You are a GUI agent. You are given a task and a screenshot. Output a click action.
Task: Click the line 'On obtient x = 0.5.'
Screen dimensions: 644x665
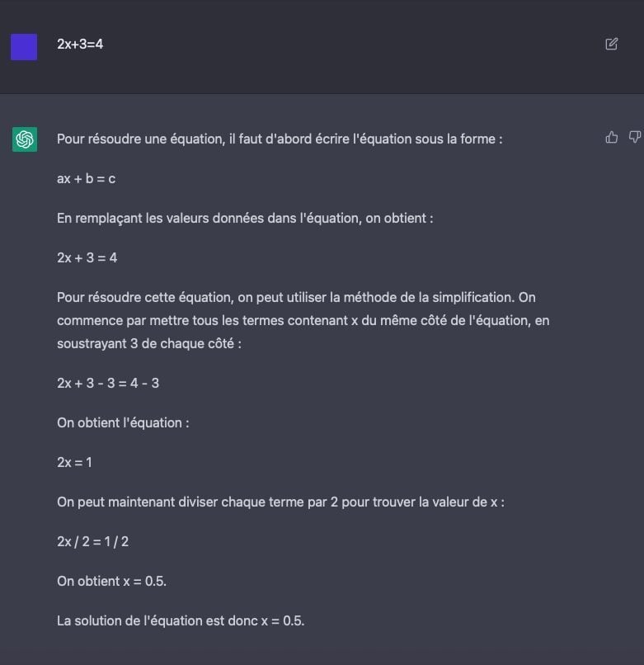111,582
